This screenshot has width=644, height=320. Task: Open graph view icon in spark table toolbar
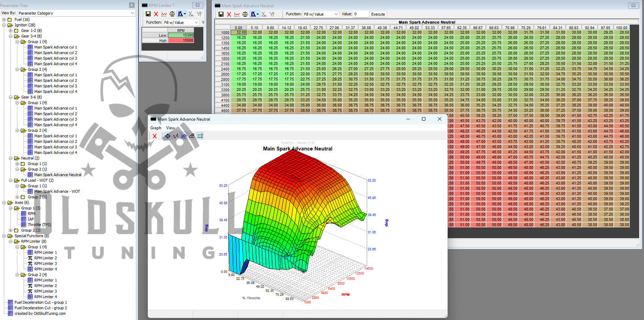click(x=237, y=14)
